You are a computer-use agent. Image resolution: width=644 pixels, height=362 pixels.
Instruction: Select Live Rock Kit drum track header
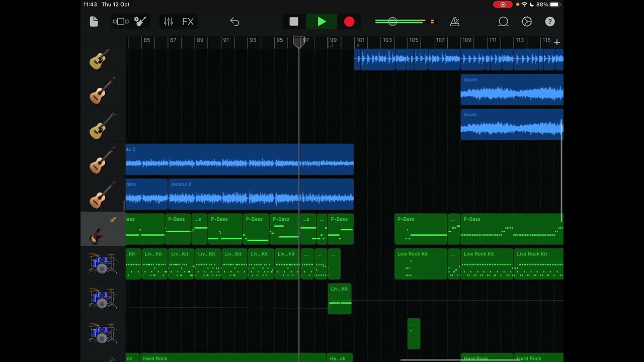(x=103, y=263)
